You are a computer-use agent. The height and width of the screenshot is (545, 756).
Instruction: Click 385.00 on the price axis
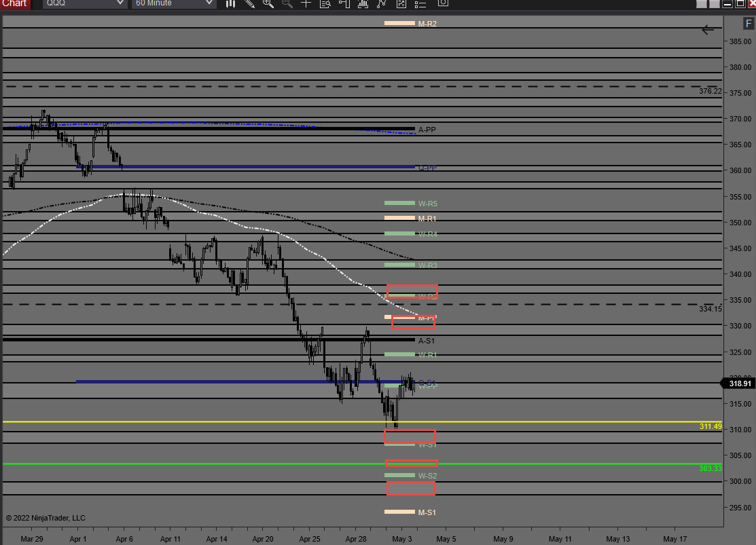pos(740,41)
